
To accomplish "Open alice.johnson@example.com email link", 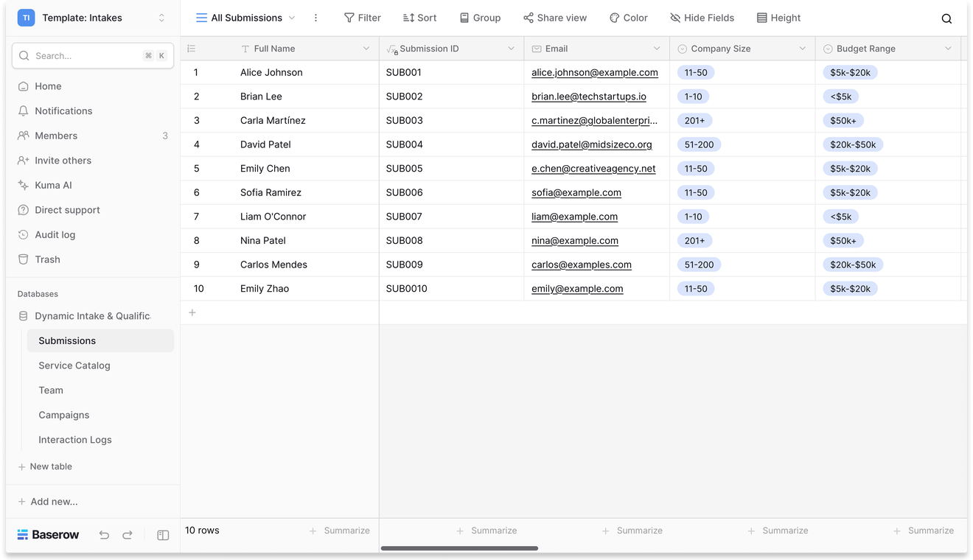I will click(x=594, y=72).
